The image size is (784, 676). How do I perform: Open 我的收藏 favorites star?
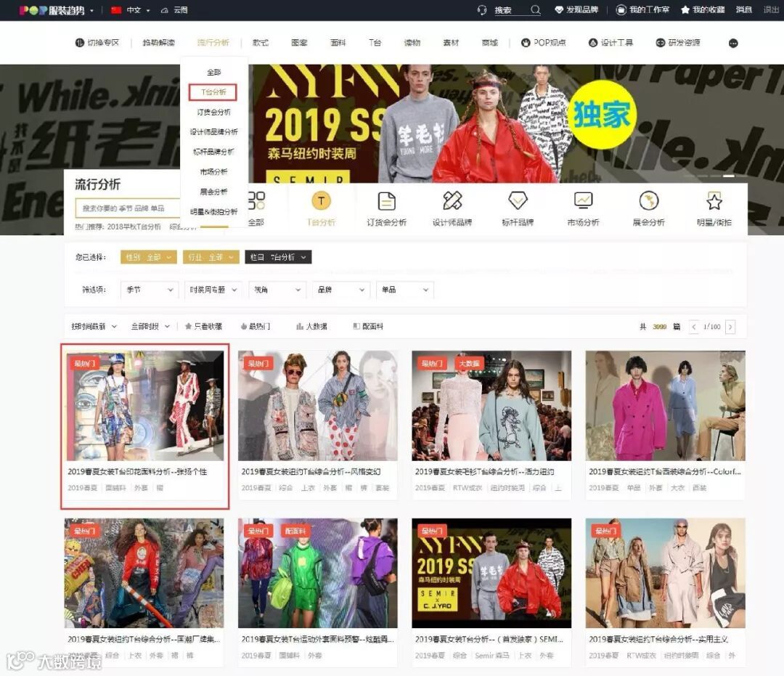pyautogui.click(x=703, y=10)
